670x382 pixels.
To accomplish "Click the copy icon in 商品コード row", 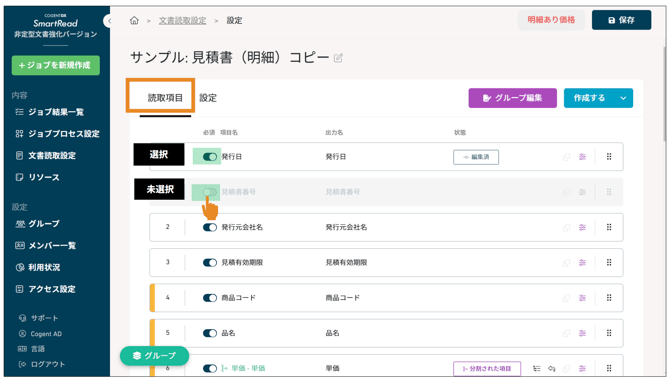I will click(566, 298).
